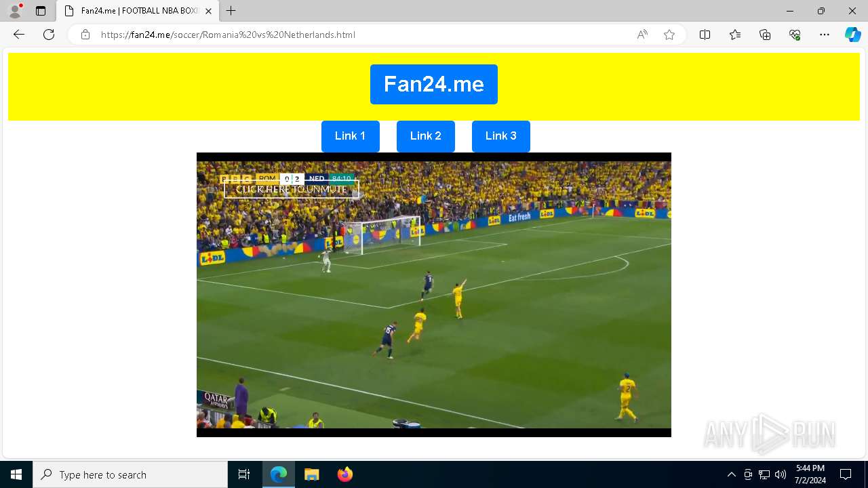Click 'CLICK HERE TO UNMUTE' overlay
The width and height of the screenshot is (868, 488).
[292, 189]
